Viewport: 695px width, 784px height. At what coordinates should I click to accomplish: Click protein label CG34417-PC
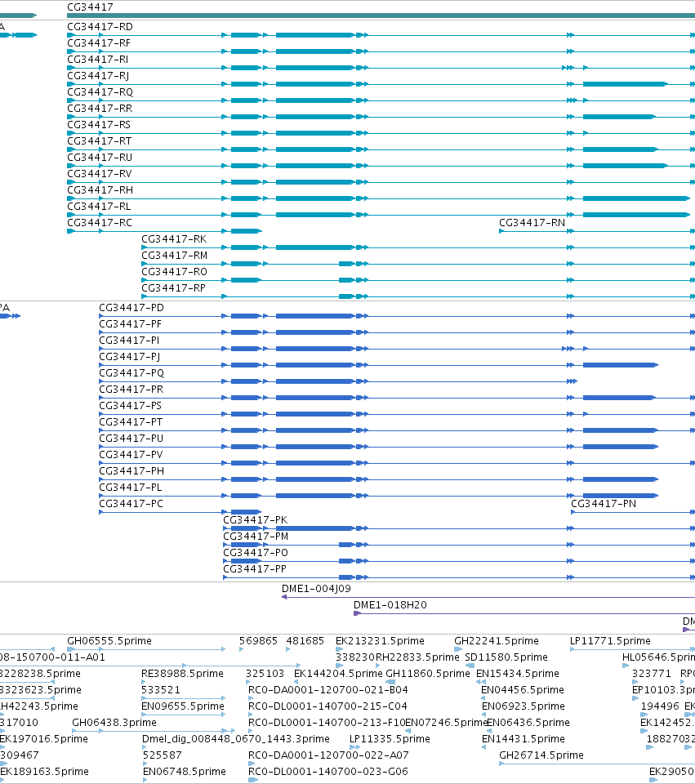pos(131,504)
